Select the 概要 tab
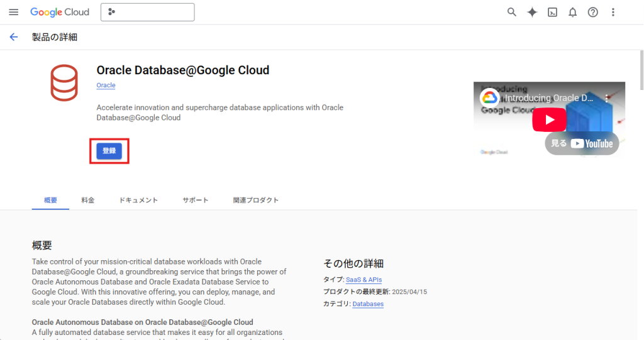Image resolution: width=644 pixels, height=340 pixels. (51, 200)
